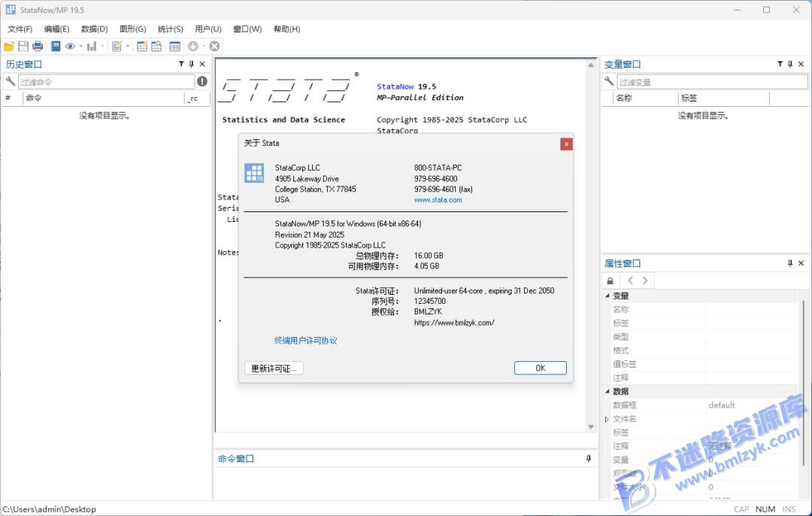Click the wrench icon in variables filter
The image size is (812, 516).
pyautogui.click(x=610, y=81)
